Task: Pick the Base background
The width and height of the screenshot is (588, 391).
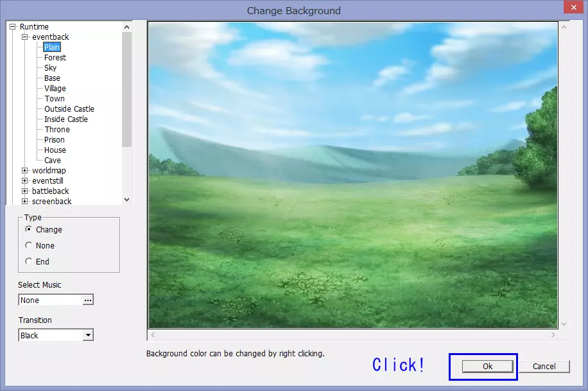Action: (x=52, y=78)
